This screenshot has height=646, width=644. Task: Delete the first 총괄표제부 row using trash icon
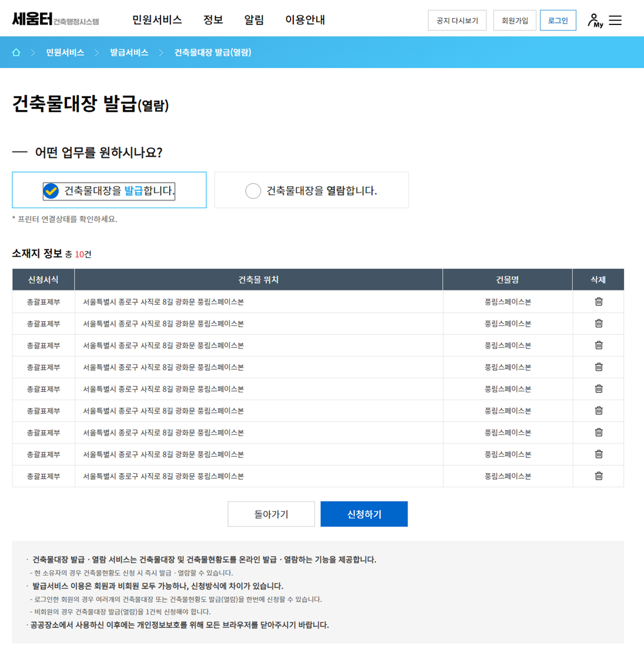tap(598, 301)
